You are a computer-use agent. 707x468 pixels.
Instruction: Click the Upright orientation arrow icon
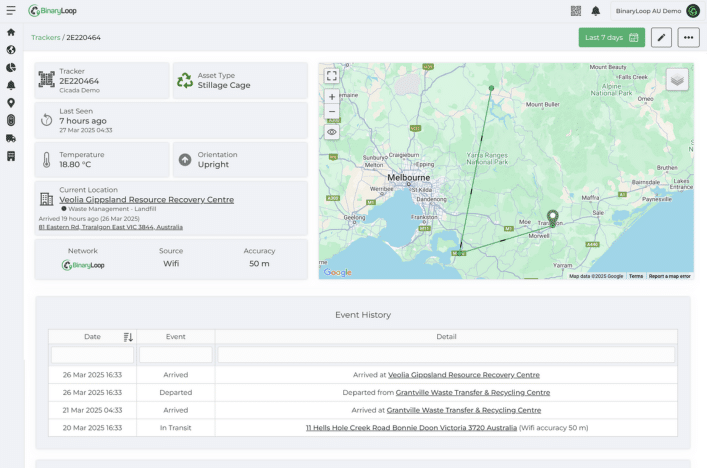click(x=185, y=160)
